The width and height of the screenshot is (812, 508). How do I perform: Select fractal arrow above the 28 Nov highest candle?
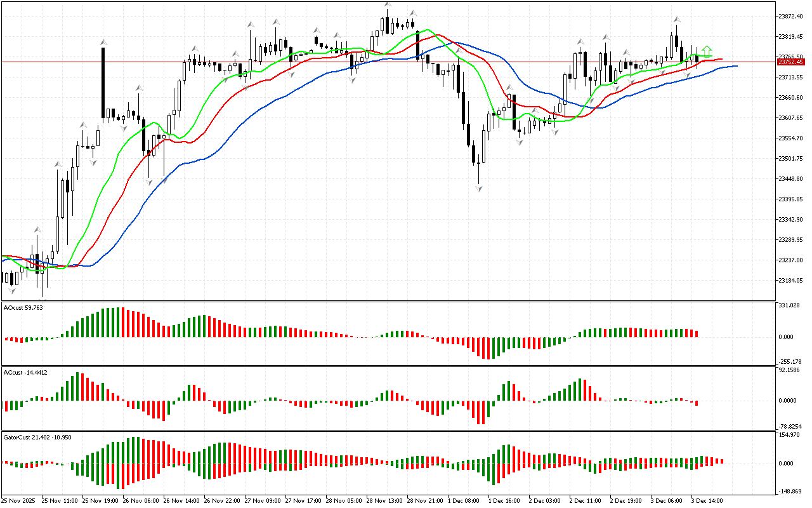point(387,5)
